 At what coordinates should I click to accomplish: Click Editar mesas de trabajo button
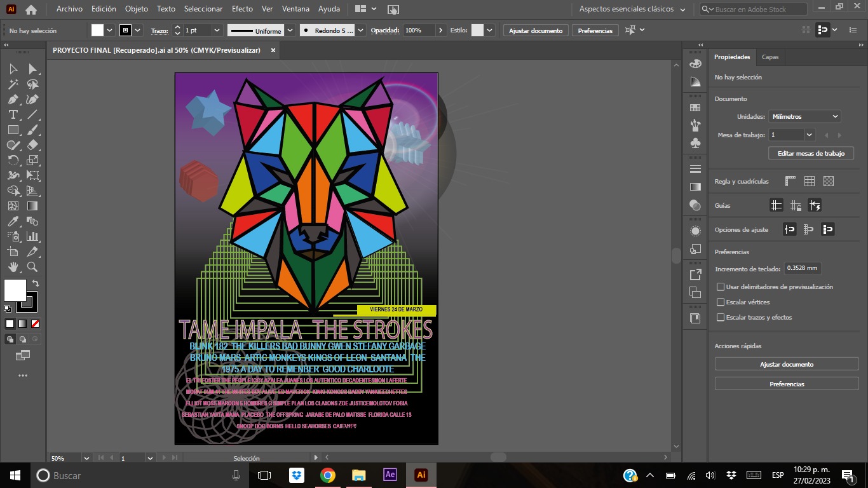click(811, 154)
